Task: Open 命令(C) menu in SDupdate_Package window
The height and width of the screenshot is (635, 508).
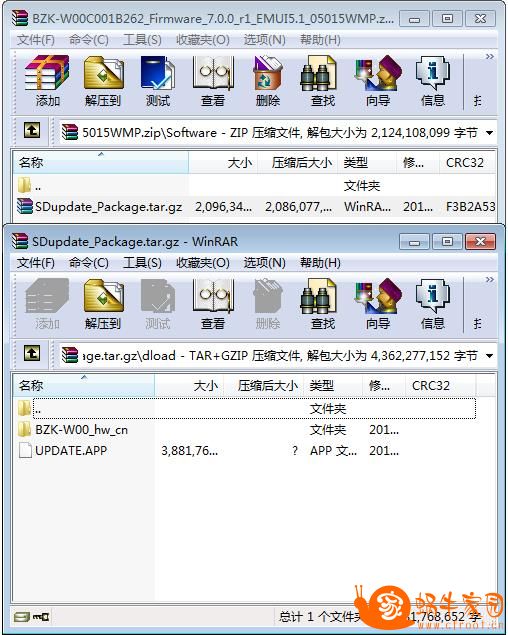Action: (x=88, y=263)
